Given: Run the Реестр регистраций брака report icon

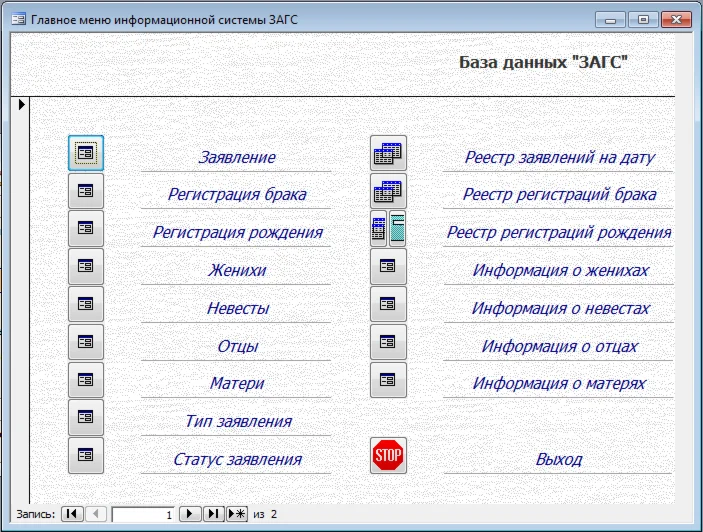Looking at the screenshot, I should click(x=388, y=191).
